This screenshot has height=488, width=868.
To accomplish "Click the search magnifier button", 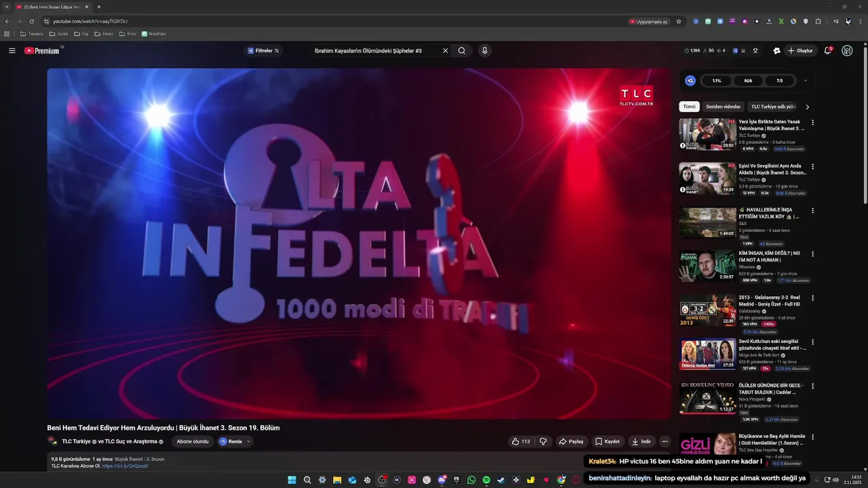I will click(462, 51).
